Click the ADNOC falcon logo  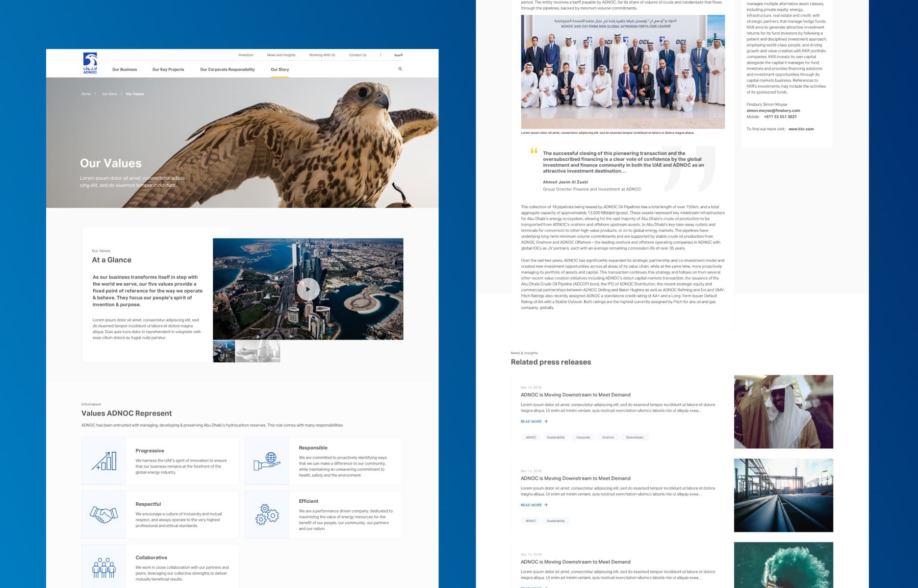(x=90, y=63)
